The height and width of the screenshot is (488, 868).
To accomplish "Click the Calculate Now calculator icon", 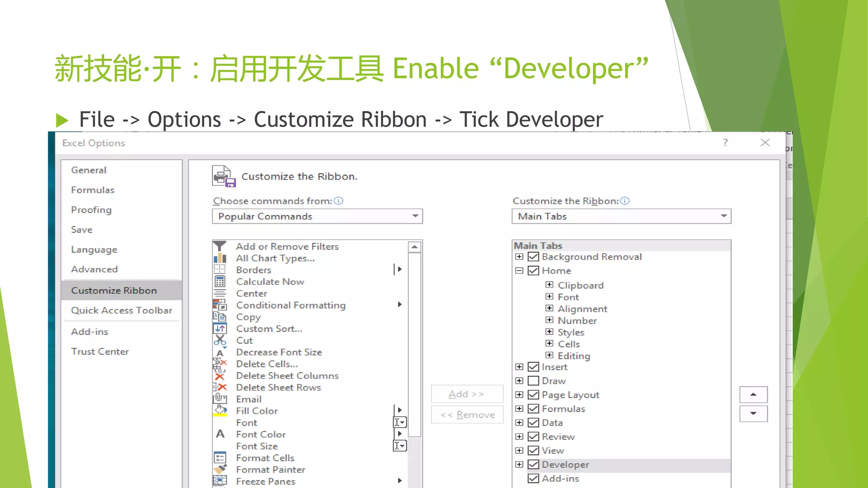I will (220, 281).
